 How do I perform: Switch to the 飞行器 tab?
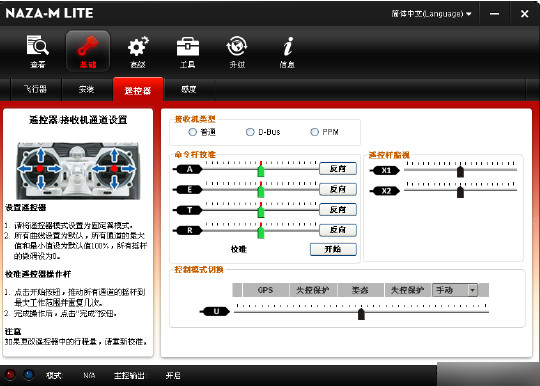tap(36, 90)
